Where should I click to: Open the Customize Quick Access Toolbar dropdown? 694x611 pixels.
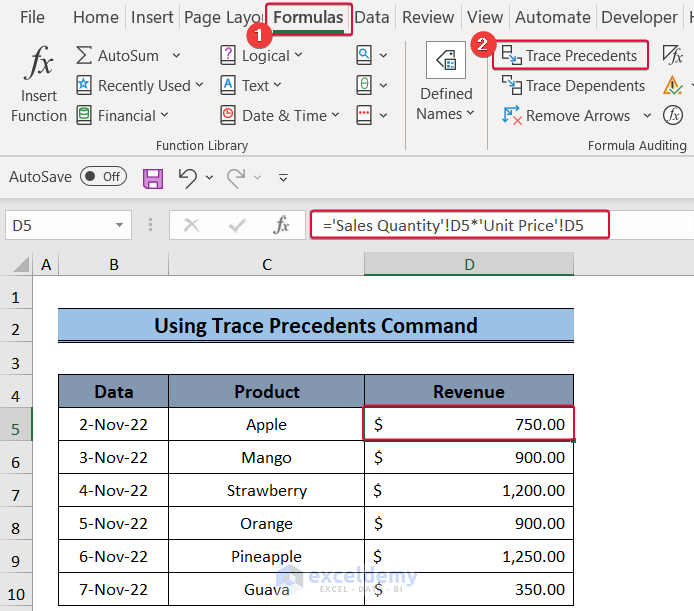pyautogui.click(x=283, y=178)
